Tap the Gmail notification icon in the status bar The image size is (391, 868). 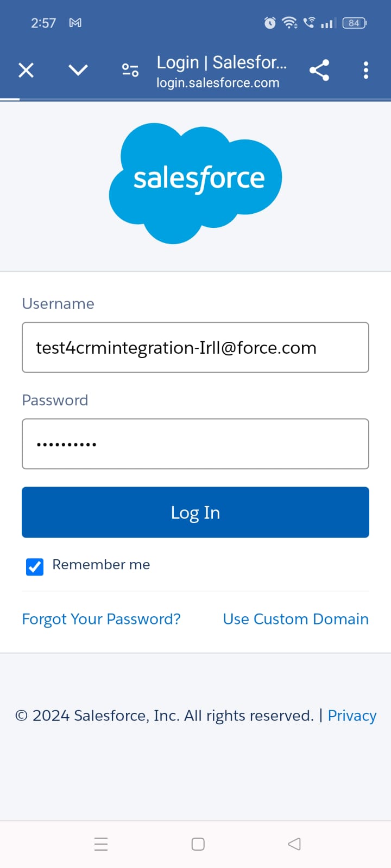pyautogui.click(x=75, y=23)
